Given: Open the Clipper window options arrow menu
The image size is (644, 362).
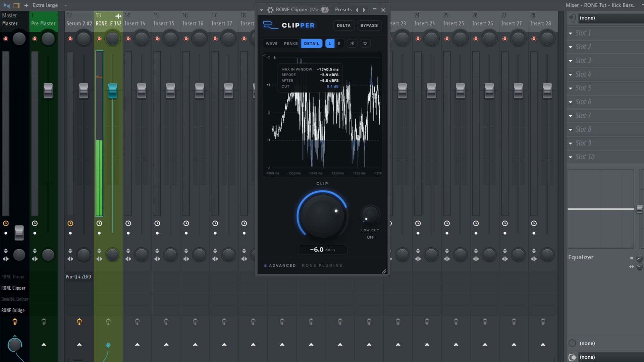Looking at the screenshot, I should click(x=261, y=10).
